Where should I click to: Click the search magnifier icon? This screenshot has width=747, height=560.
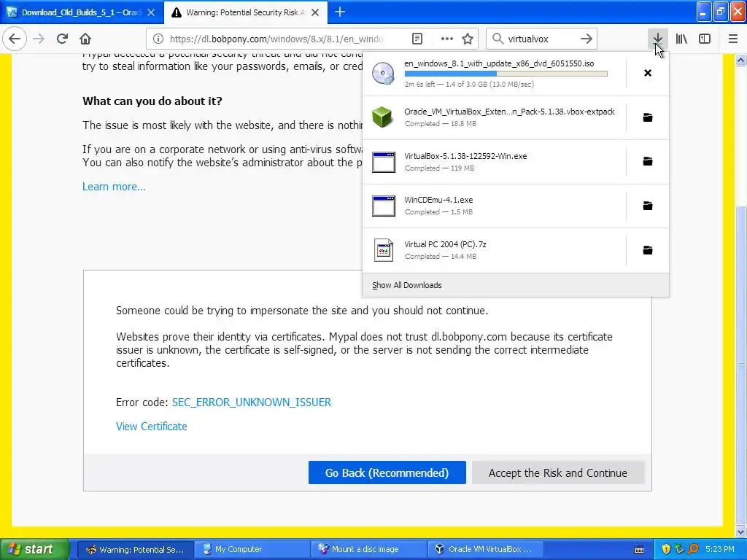(x=498, y=39)
